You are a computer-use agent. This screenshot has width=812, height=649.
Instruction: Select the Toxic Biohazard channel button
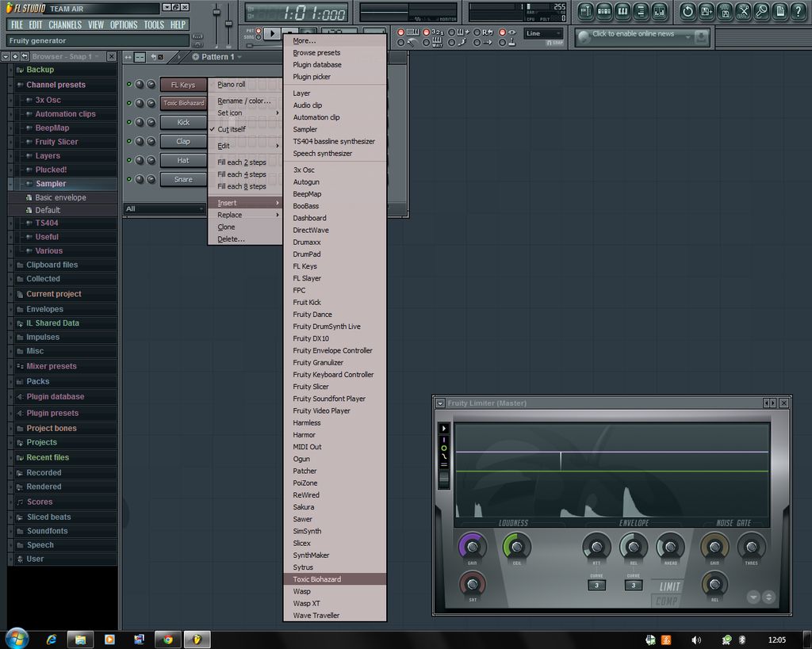[x=183, y=102]
